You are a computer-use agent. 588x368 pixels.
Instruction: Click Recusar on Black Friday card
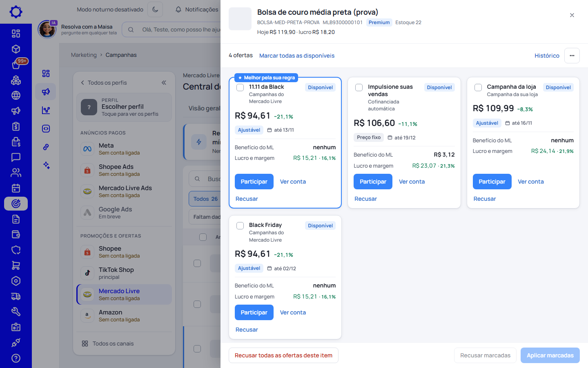[x=247, y=330]
